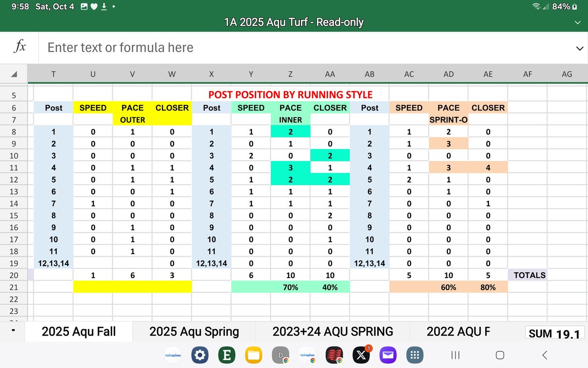588x368 pixels.
Task: Switch to 2025 Aqu Fall sheet
Action: point(79,331)
